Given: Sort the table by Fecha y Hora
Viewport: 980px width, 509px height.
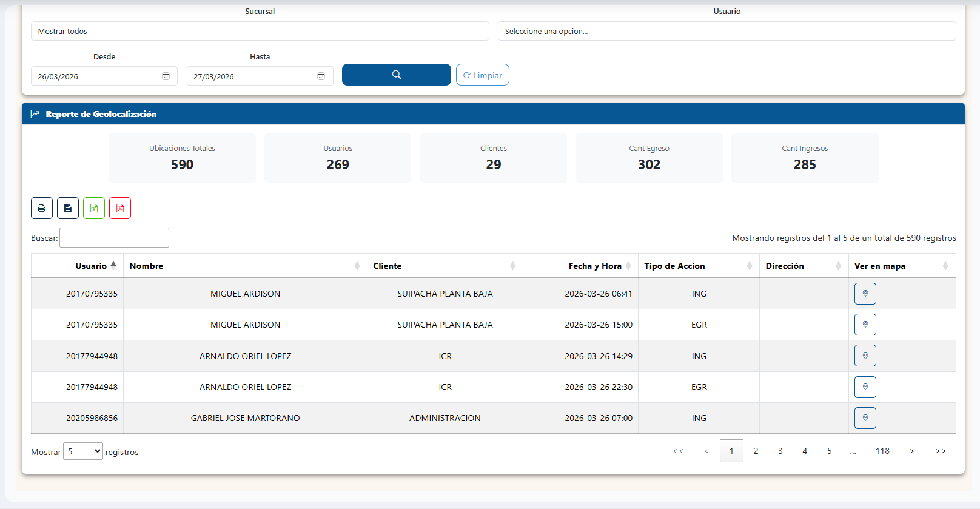Looking at the screenshot, I should 594,266.
